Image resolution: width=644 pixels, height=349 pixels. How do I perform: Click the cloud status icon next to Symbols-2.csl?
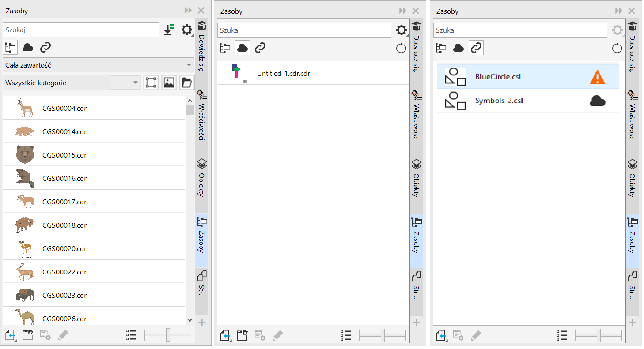[x=597, y=101]
